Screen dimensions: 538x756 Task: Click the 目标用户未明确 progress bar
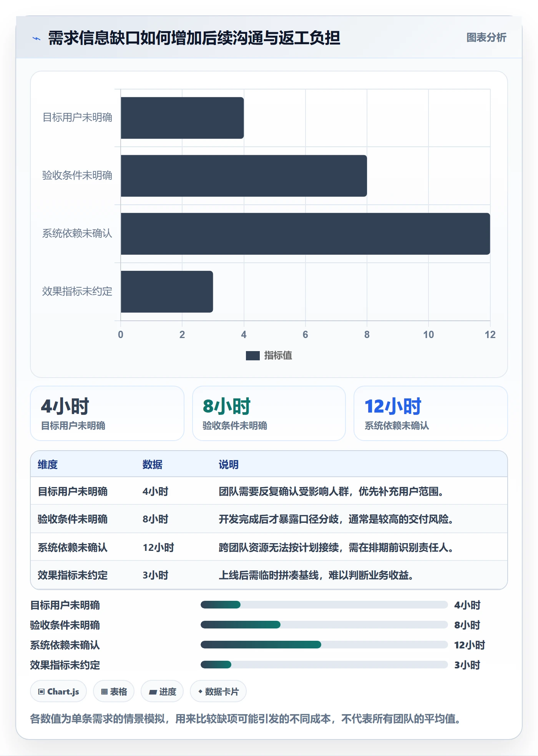pyautogui.click(x=324, y=605)
